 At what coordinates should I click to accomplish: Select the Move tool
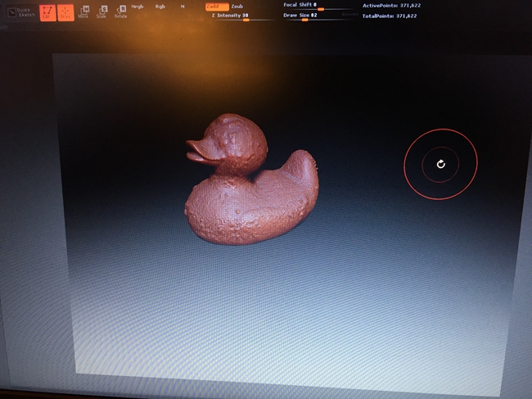[x=83, y=12]
